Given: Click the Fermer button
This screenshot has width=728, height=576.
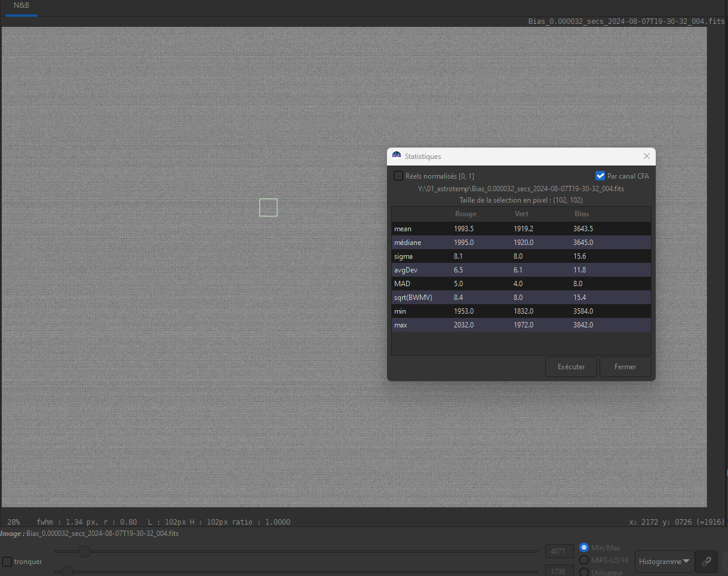Looking at the screenshot, I should pyautogui.click(x=625, y=367).
